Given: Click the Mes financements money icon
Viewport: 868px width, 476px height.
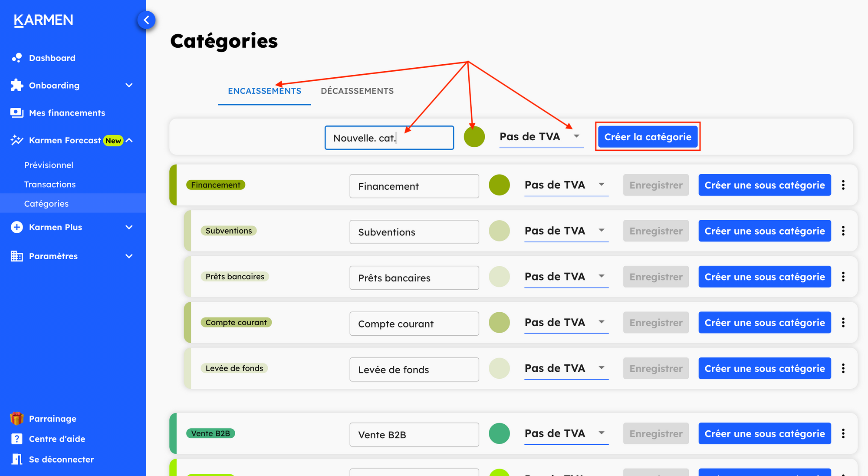Looking at the screenshot, I should [x=17, y=113].
